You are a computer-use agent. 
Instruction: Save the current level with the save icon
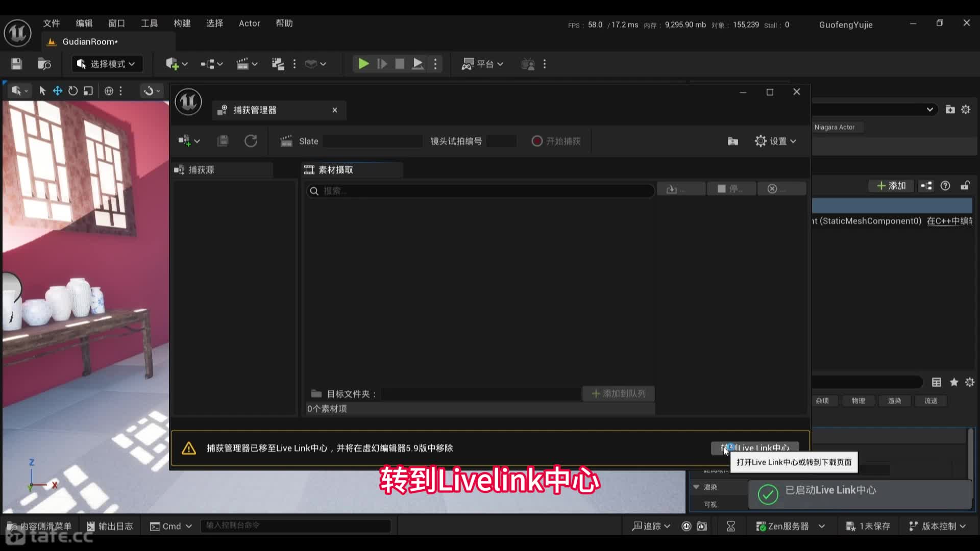16,63
